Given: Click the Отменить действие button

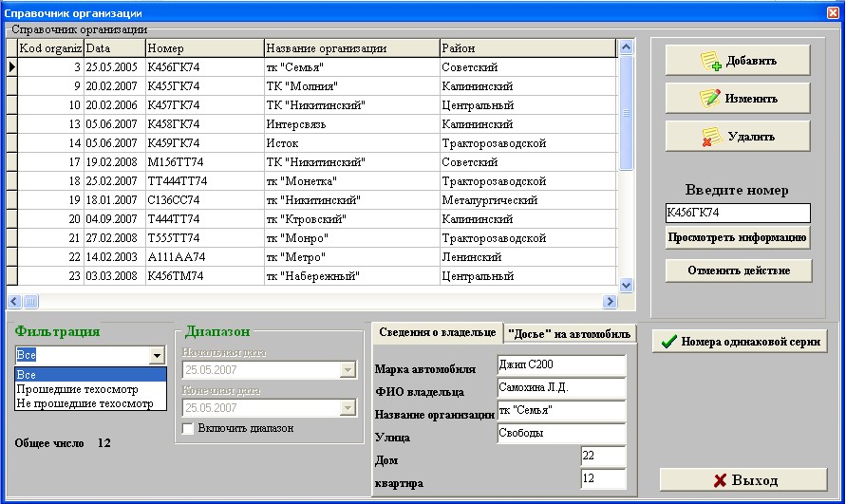Looking at the screenshot, I should coord(739,271).
